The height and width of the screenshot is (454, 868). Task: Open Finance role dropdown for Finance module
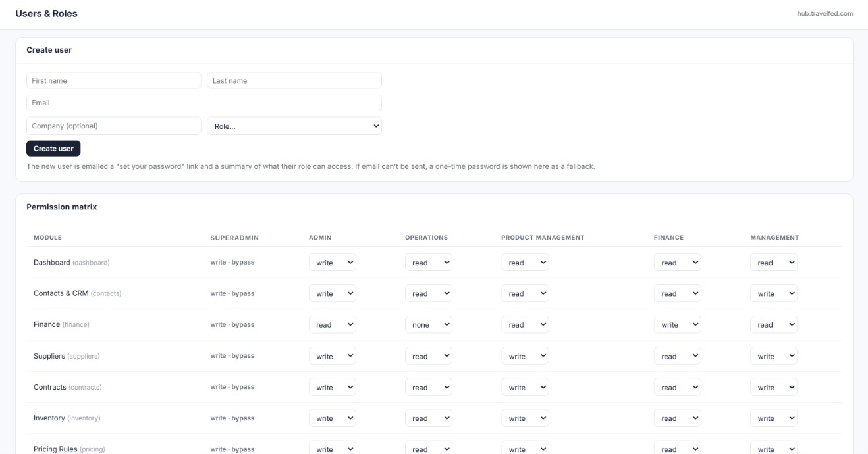click(678, 324)
